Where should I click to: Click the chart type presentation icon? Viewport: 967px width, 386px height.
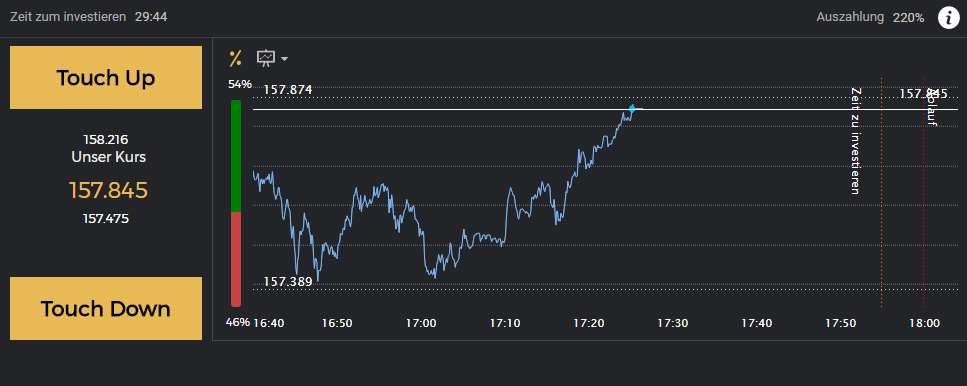point(266,59)
